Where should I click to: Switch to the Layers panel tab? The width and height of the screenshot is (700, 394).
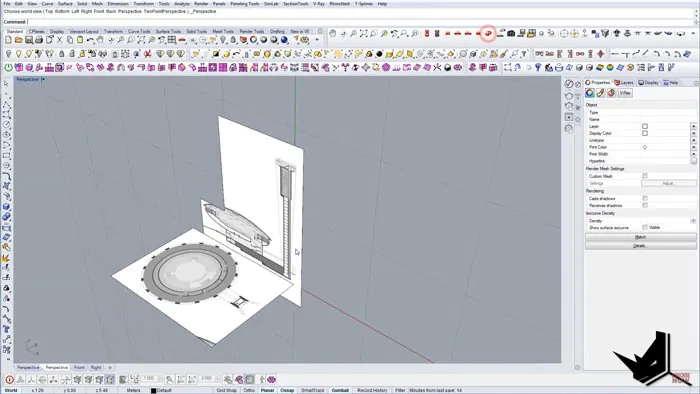(x=624, y=83)
